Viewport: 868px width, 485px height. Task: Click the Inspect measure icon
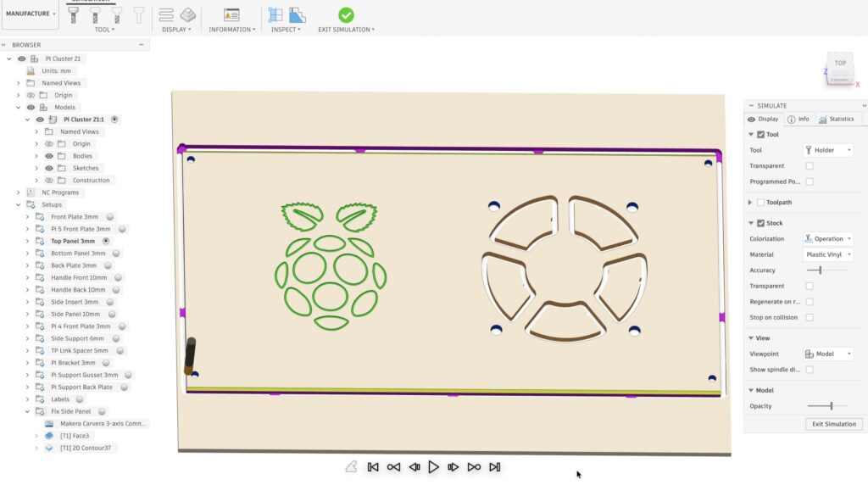[275, 15]
